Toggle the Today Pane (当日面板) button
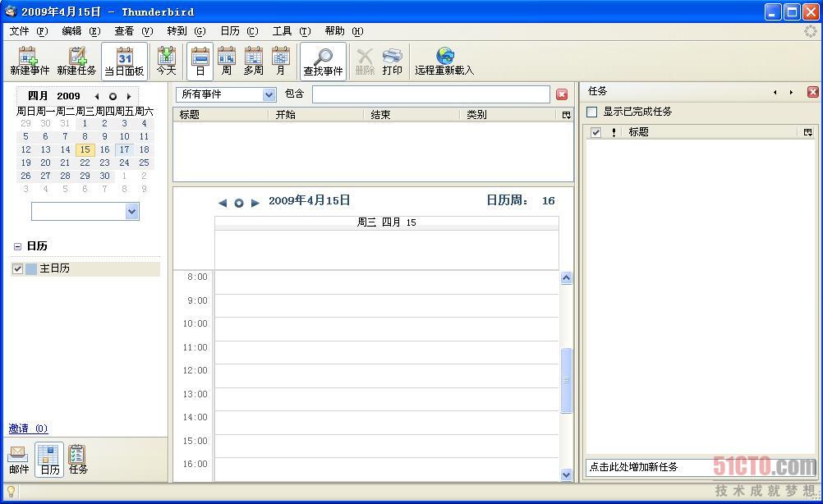 click(x=124, y=61)
